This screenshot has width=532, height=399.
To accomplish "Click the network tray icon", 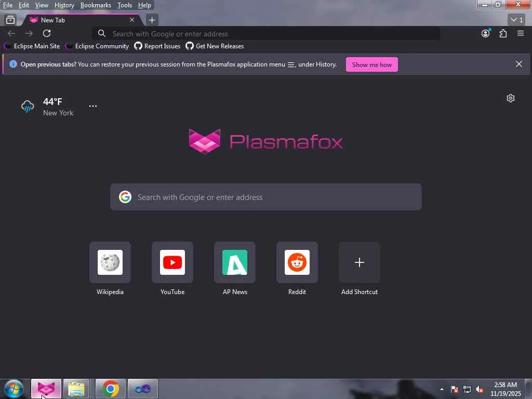I will [467, 389].
